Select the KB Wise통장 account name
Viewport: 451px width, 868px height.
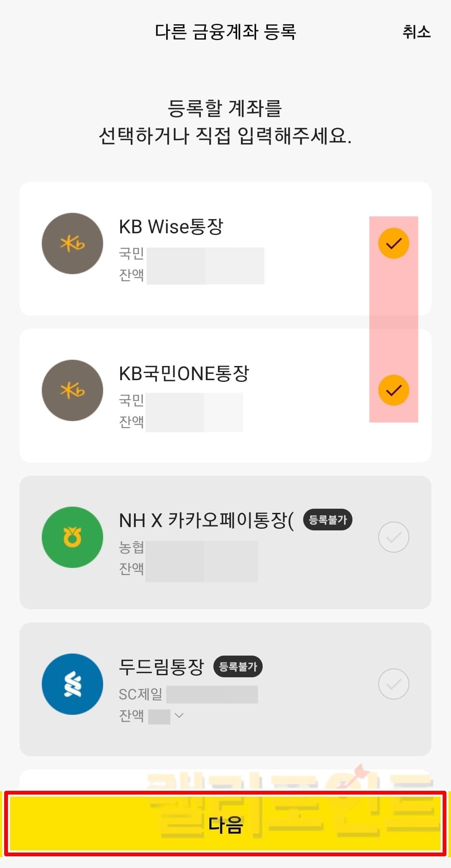pos(171,227)
